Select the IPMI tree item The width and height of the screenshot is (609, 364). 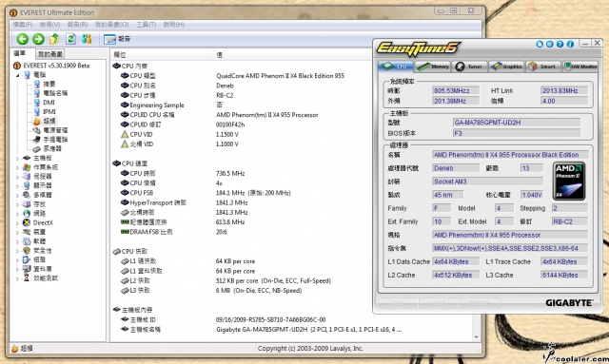[x=49, y=112]
